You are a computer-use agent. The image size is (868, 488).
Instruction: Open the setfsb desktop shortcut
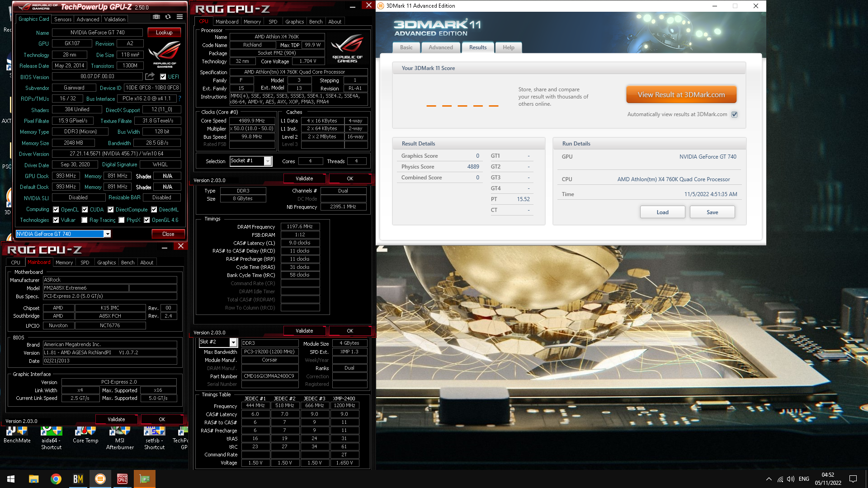point(154,438)
